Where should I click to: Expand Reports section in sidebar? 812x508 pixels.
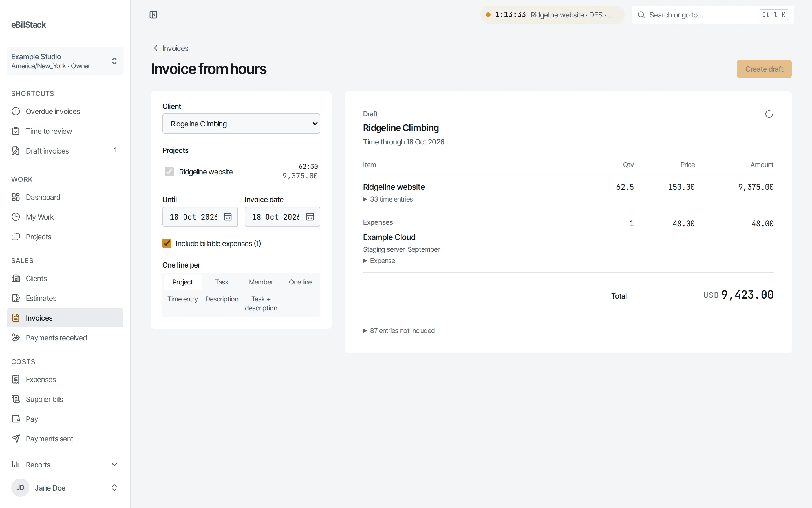65,465
